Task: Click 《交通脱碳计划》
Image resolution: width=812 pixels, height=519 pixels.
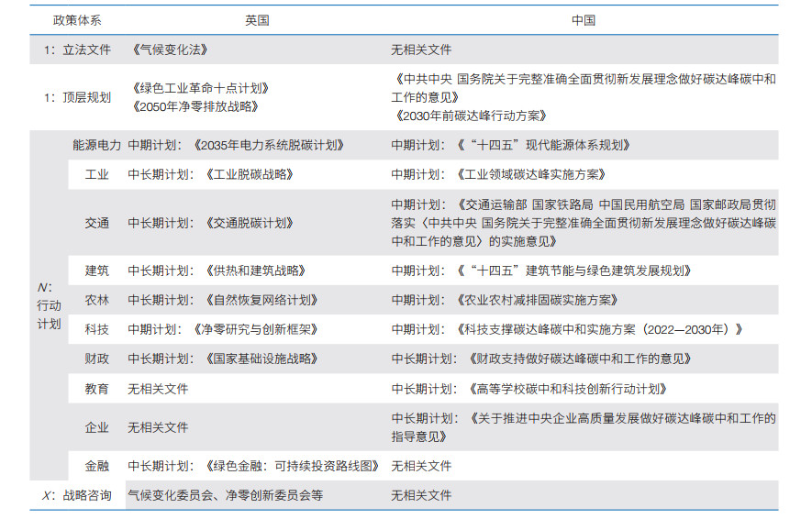Action: point(250,223)
